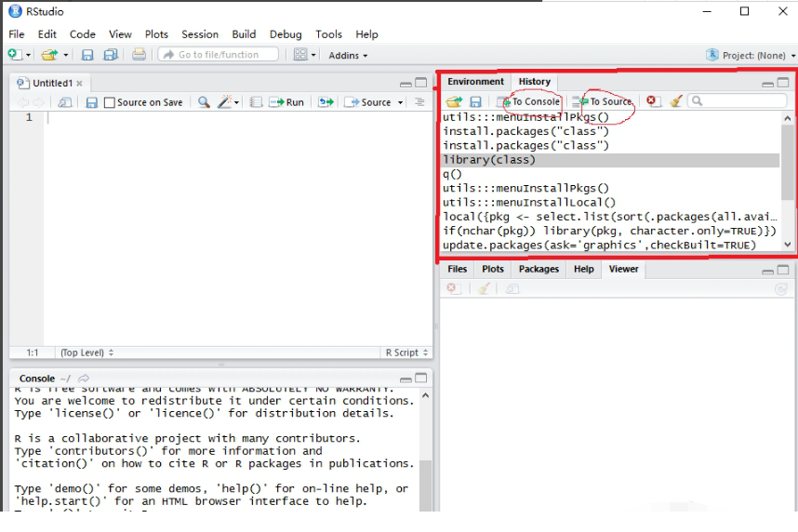
Task: Switch to the Plots pane tab
Action: [x=493, y=269]
